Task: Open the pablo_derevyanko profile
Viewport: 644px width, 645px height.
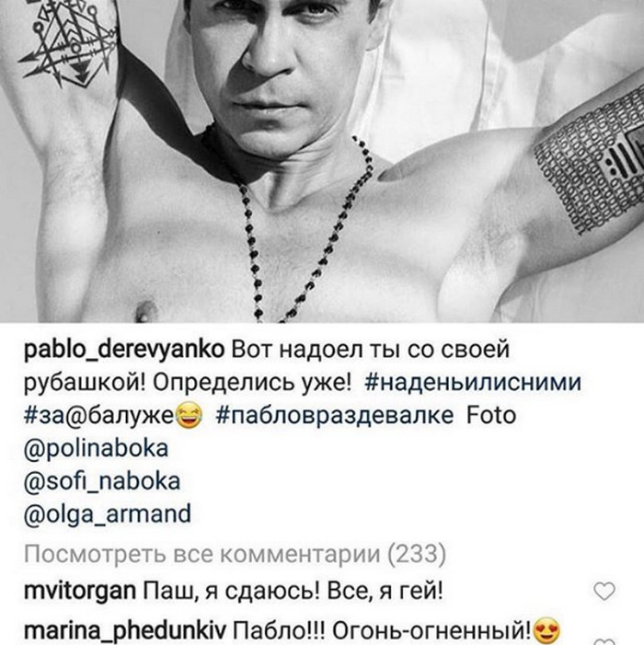Action: tap(124, 350)
